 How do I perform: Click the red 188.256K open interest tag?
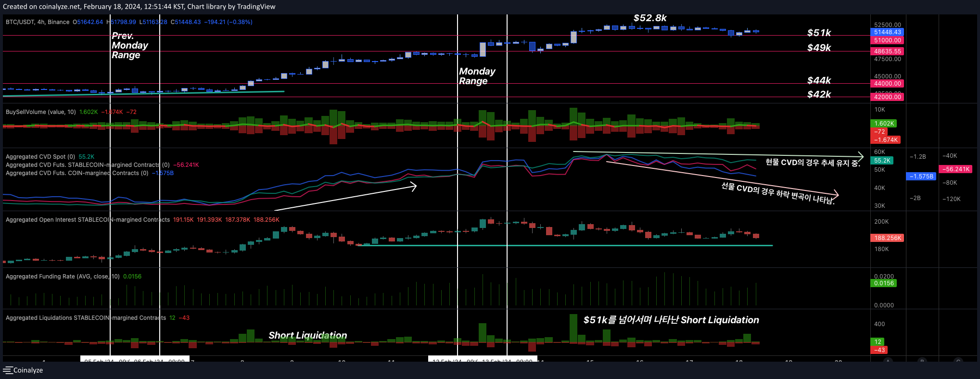pos(887,238)
